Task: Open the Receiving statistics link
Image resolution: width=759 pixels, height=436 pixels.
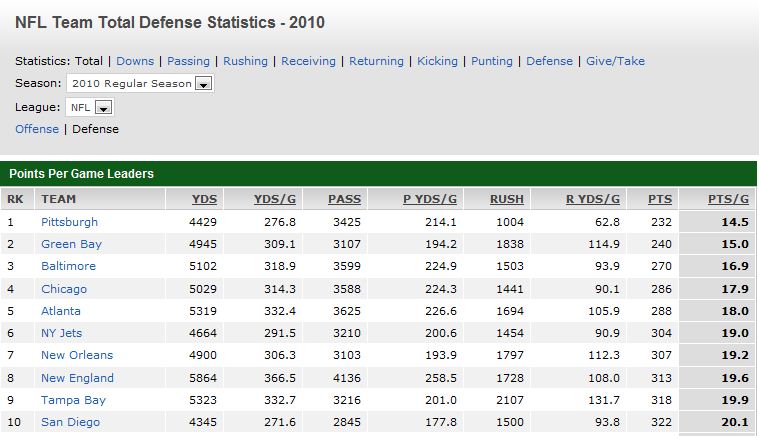Action: (308, 61)
